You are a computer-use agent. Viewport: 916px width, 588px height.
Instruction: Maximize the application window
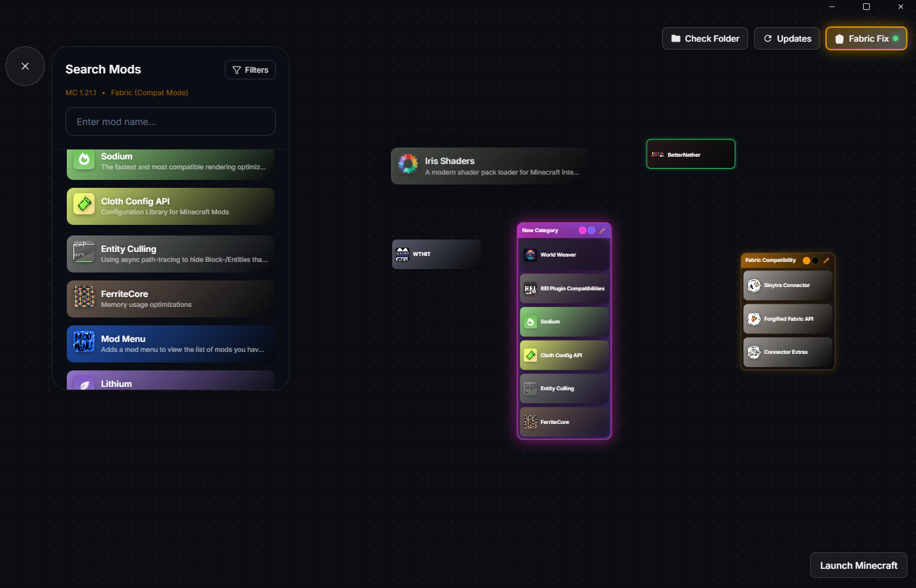tap(866, 7)
